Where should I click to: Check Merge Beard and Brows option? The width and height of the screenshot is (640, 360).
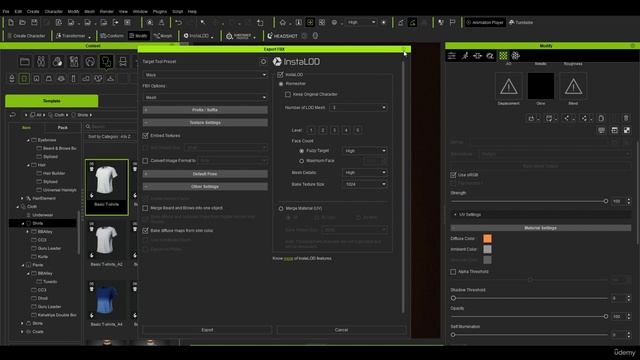coord(145,208)
